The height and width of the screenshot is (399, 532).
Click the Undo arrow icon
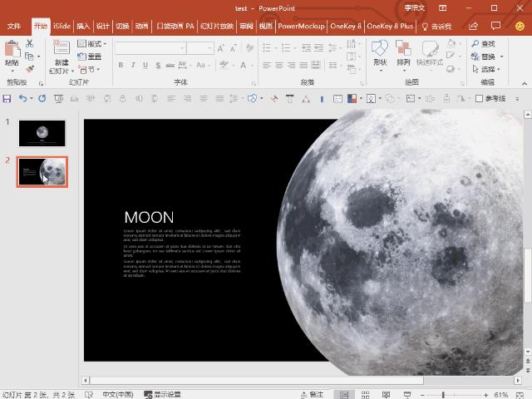point(22,98)
